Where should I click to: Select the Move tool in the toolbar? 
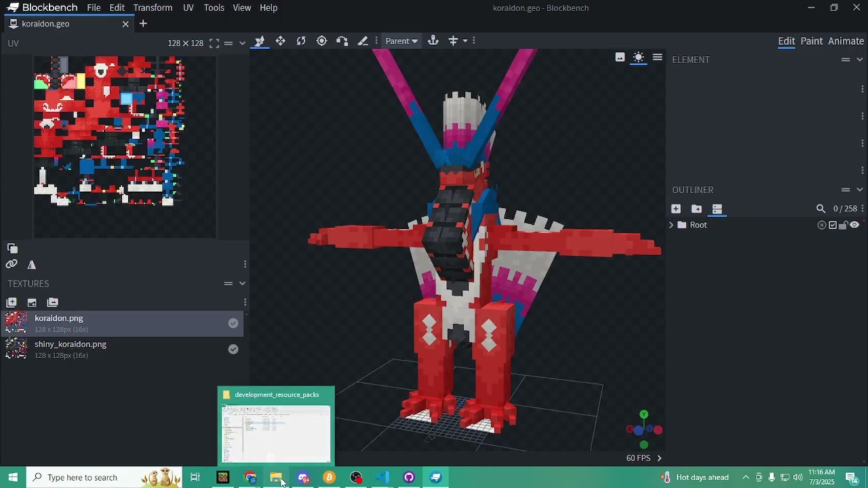260,41
